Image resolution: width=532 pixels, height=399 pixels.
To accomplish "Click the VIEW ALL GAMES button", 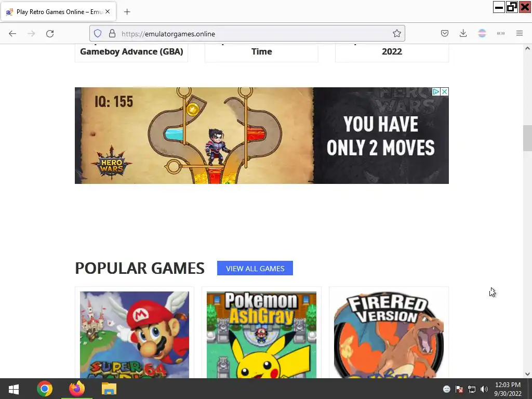I will 255,268.
